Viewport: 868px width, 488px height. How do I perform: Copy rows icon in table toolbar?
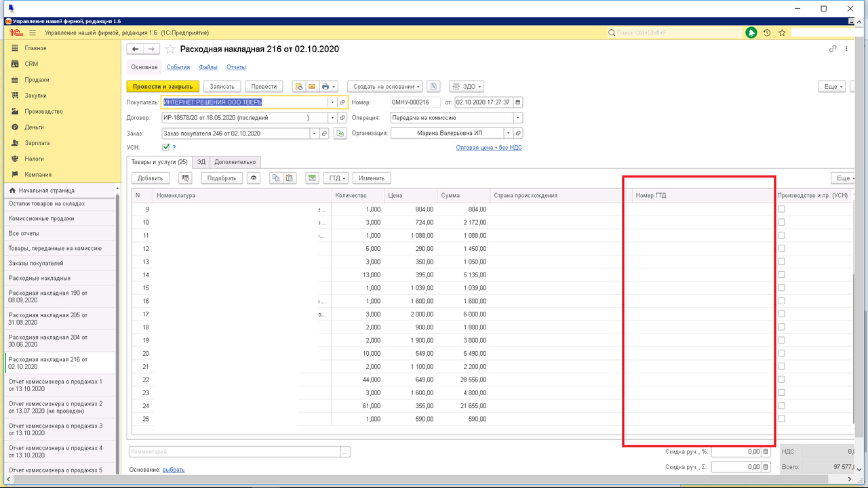(x=275, y=178)
